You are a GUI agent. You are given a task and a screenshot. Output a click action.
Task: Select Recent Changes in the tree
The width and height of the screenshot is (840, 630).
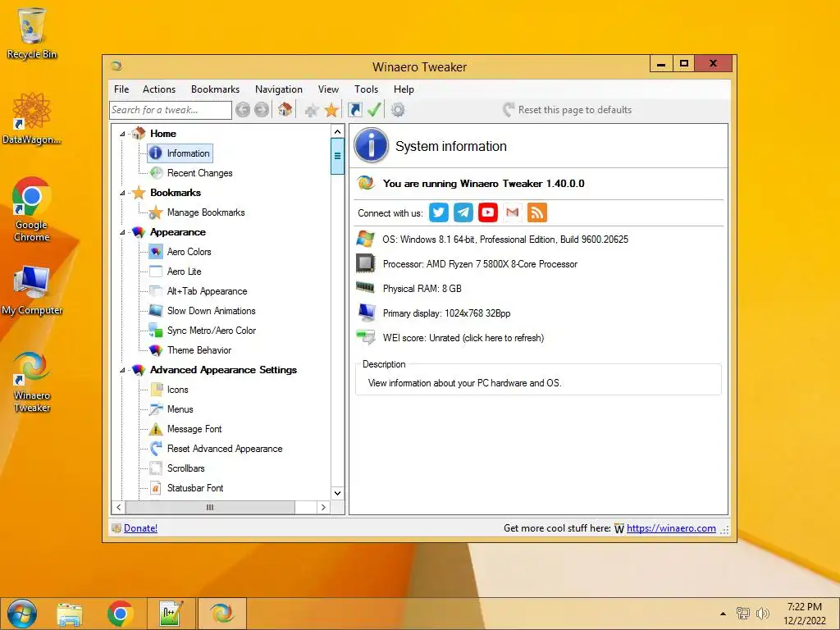point(200,173)
